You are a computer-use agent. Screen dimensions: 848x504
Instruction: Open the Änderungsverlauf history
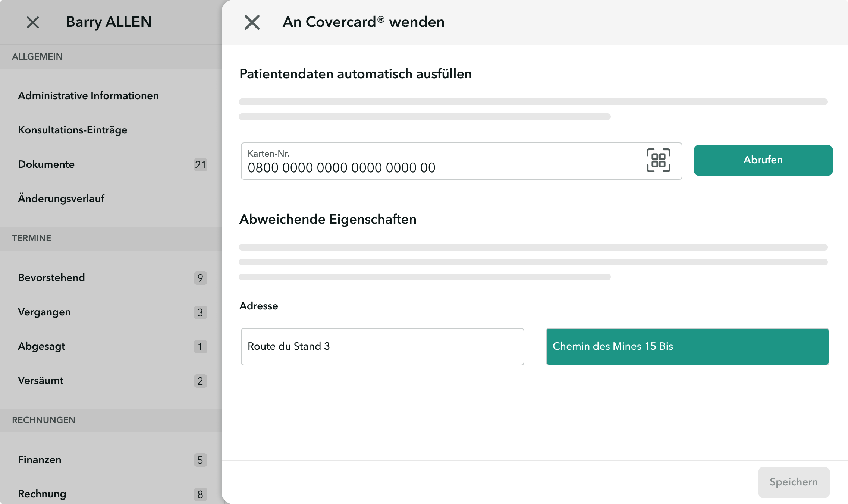tap(62, 198)
